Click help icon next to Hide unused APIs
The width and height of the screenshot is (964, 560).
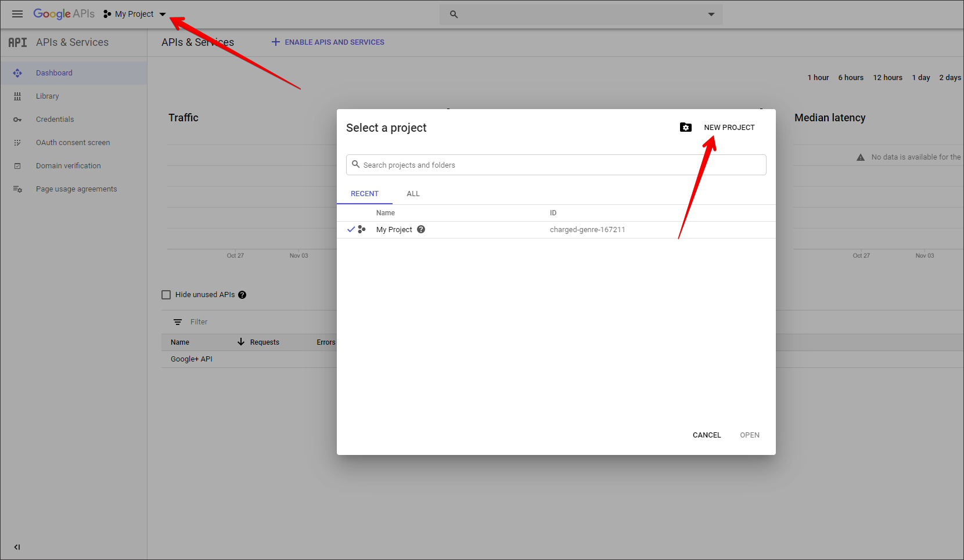[x=242, y=295]
